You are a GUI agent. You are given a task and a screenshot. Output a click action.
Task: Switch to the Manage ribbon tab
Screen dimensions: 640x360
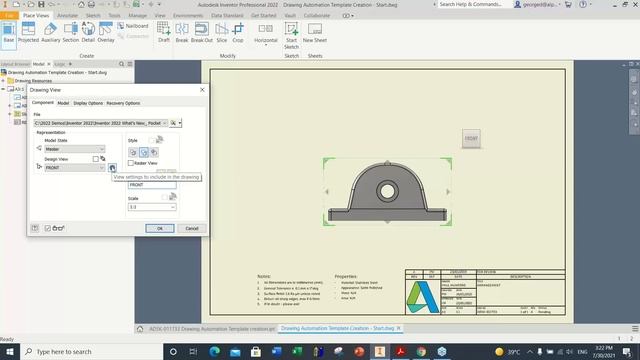point(138,16)
